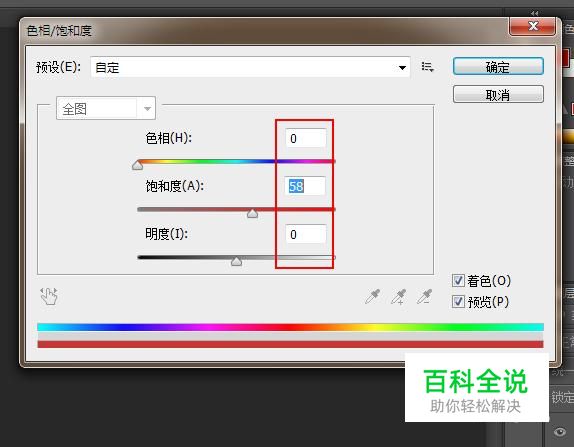Image resolution: width=574 pixels, height=447 pixels.
Task: Click the 明度 lightness value field
Action: (305, 234)
